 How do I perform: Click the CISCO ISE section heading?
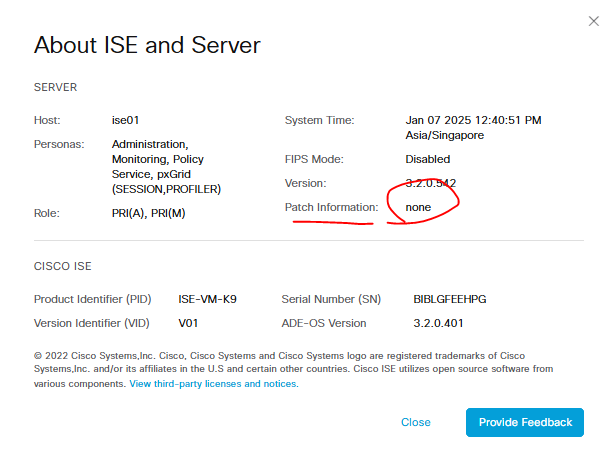point(62,266)
